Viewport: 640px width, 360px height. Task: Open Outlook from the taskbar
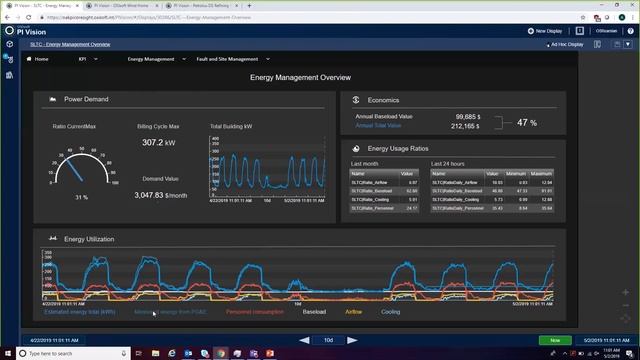(x=188, y=353)
